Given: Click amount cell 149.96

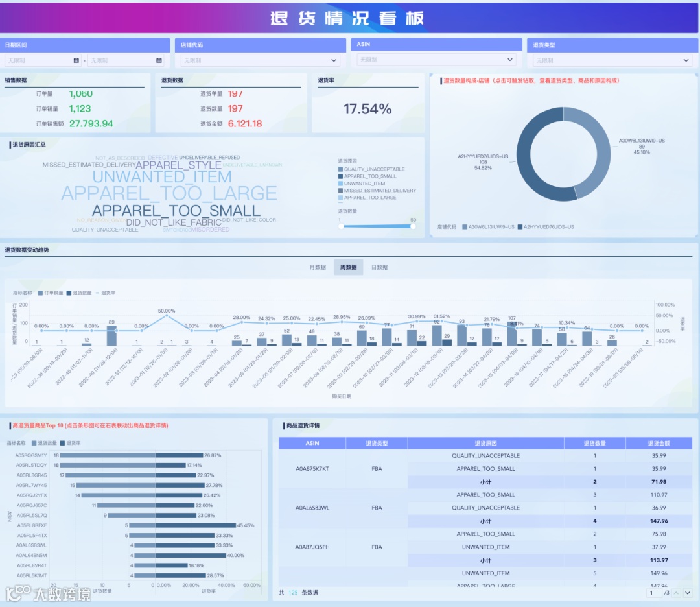Looking at the screenshot, I should click(659, 573).
